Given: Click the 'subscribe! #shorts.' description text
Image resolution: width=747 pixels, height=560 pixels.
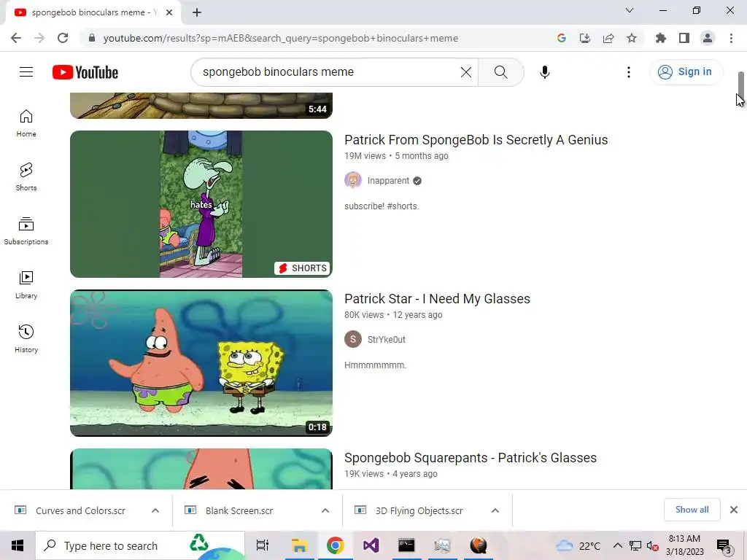Looking at the screenshot, I should tap(382, 206).
